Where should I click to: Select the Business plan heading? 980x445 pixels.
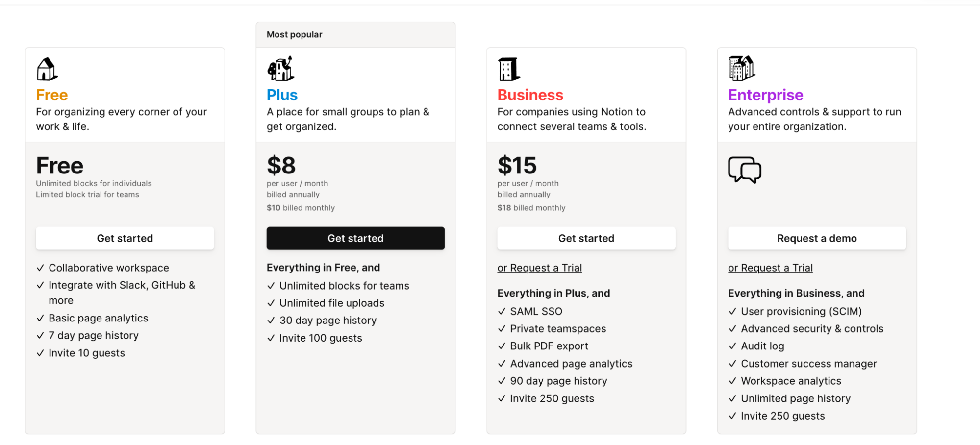pos(530,95)
